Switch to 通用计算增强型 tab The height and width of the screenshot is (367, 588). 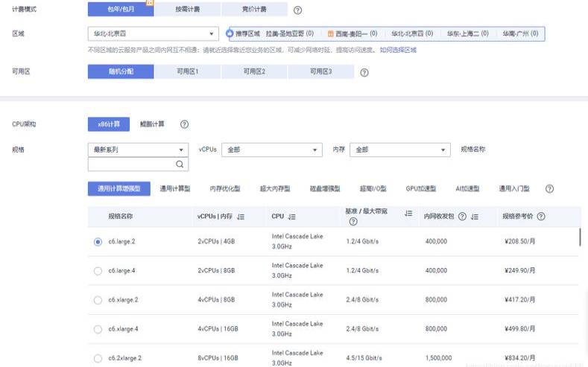click(x=119, y=189)
